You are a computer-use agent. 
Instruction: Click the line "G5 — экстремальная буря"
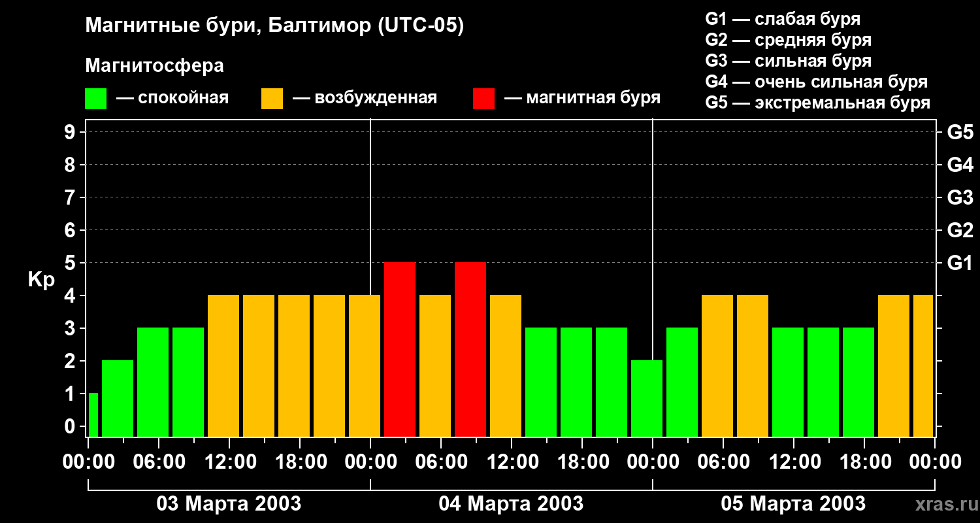[818, 103]
